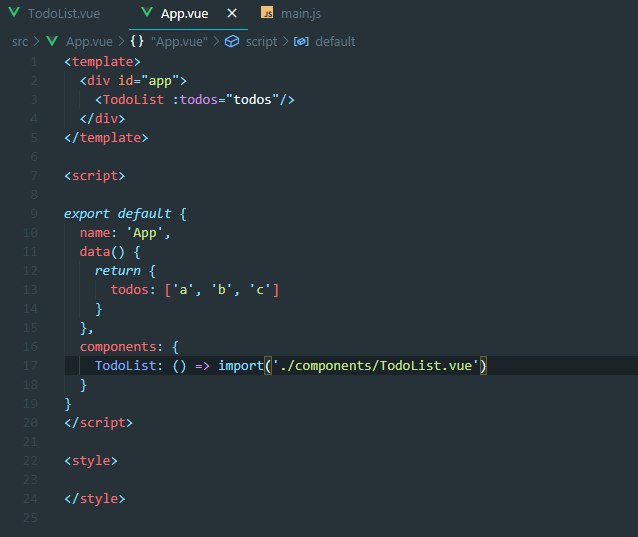
Task: Click line number 25 in the gutter
Action: [31, 518]
